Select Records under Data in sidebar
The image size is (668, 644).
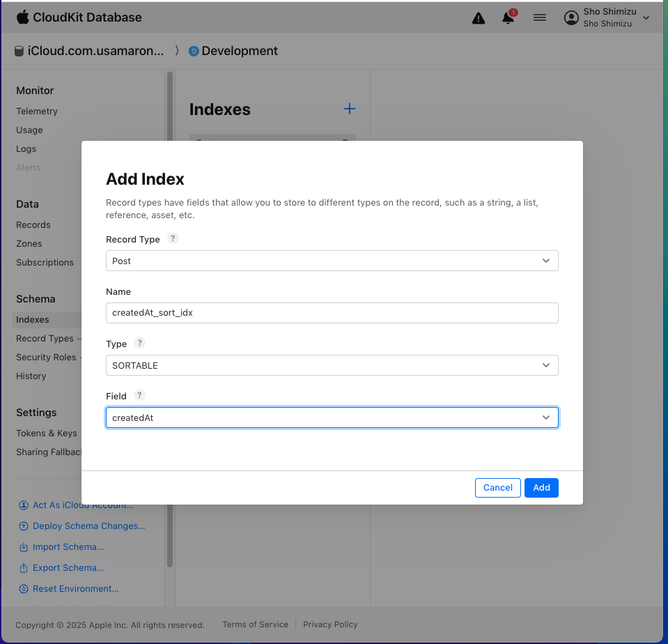click(33, 225)
